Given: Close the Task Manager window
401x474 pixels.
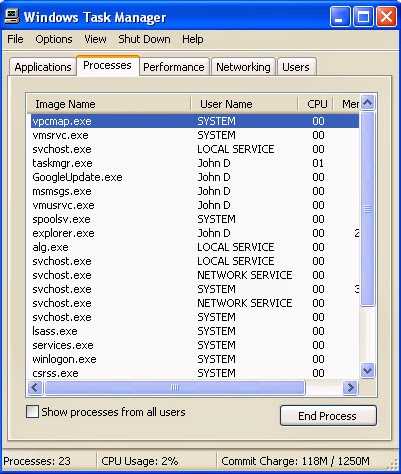Looking at the screenshot, I should (x=386, y=17).
